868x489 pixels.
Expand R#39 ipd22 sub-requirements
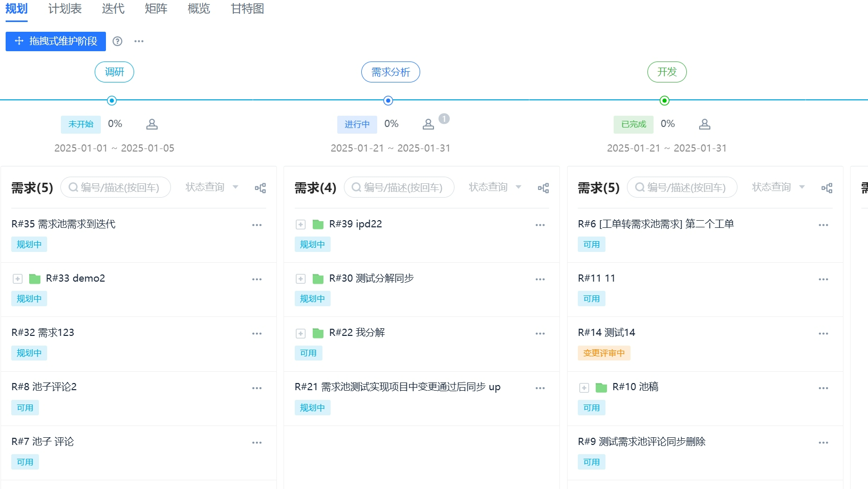300,225
